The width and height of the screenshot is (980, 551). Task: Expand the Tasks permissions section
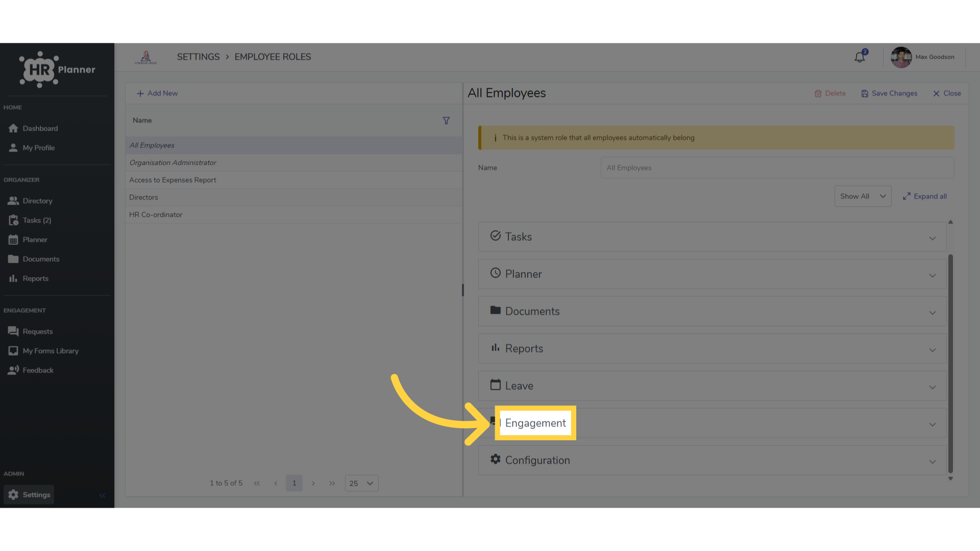(712, 237)
